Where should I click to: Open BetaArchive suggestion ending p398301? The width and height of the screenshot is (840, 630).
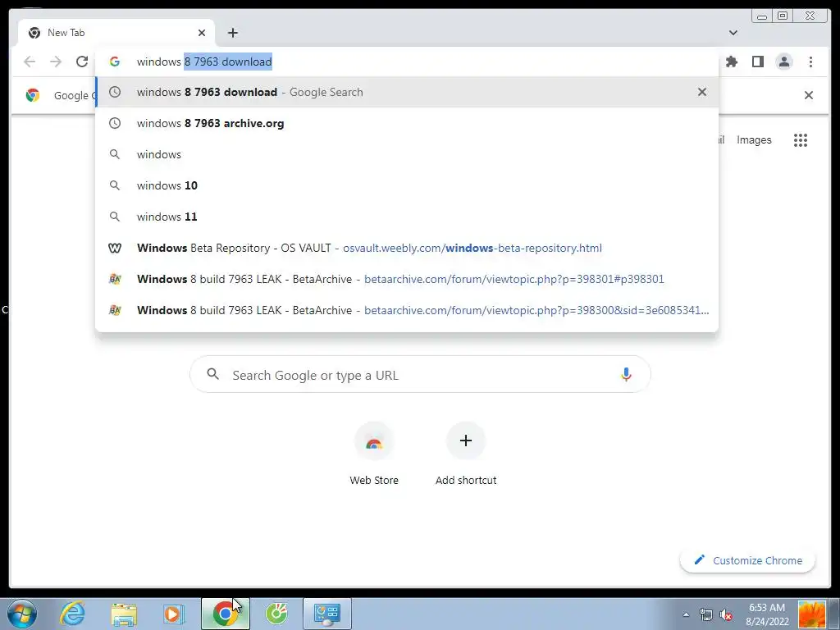click(x=407, y=279)
